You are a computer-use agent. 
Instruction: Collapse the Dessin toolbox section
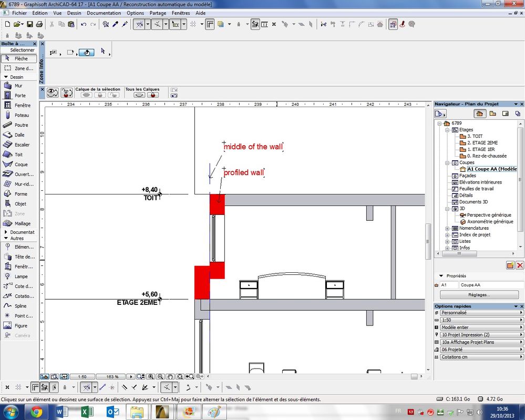pyautogui.click(x=6, y=77)
